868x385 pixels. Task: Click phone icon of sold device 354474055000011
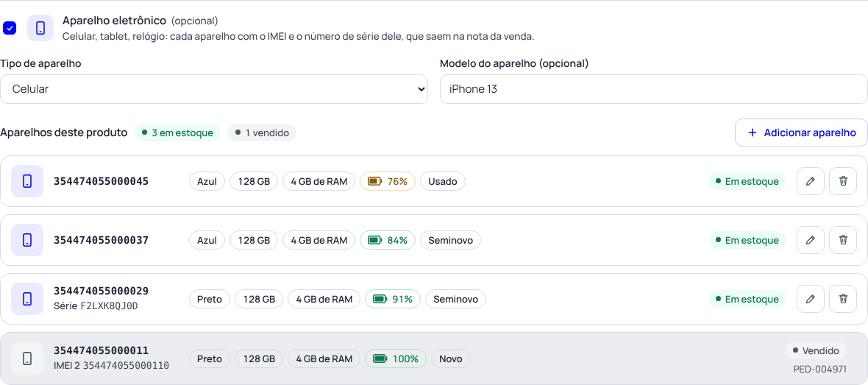click(27, 358)
